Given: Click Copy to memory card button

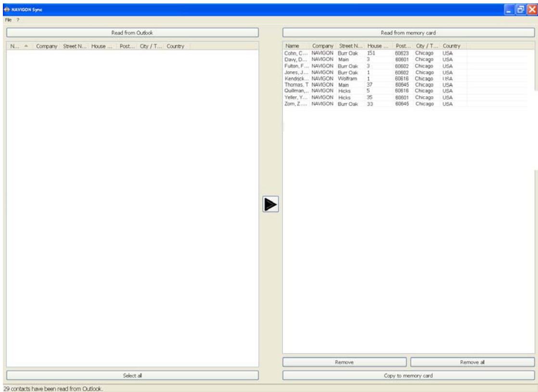Looking at the screenshot, I should [x=408, y=375].
